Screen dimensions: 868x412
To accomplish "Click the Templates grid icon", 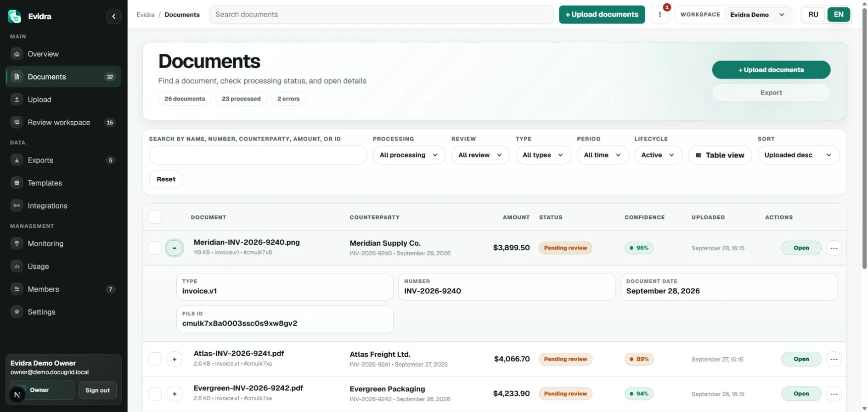I will (17, 183).
